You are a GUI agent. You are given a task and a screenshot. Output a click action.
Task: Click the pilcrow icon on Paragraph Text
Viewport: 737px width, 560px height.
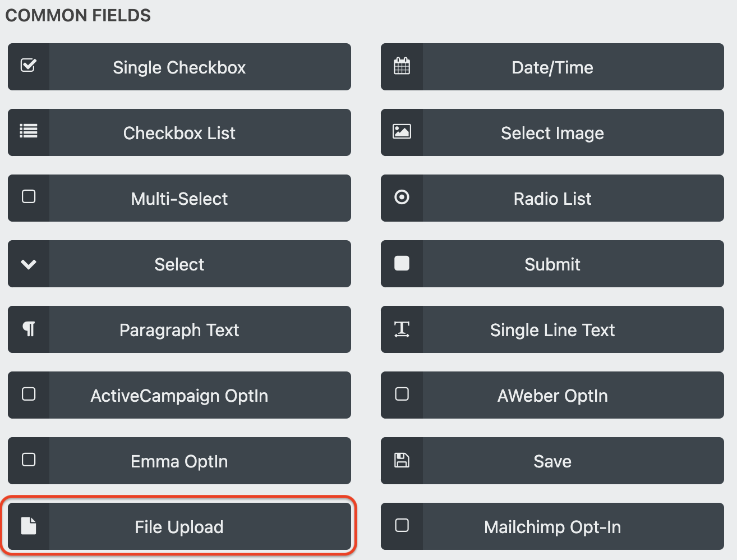point(28,329)
